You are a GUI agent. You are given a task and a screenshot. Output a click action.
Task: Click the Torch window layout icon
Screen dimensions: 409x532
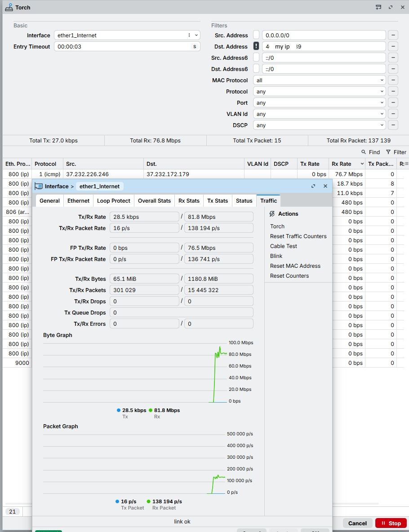pos(378,7)
